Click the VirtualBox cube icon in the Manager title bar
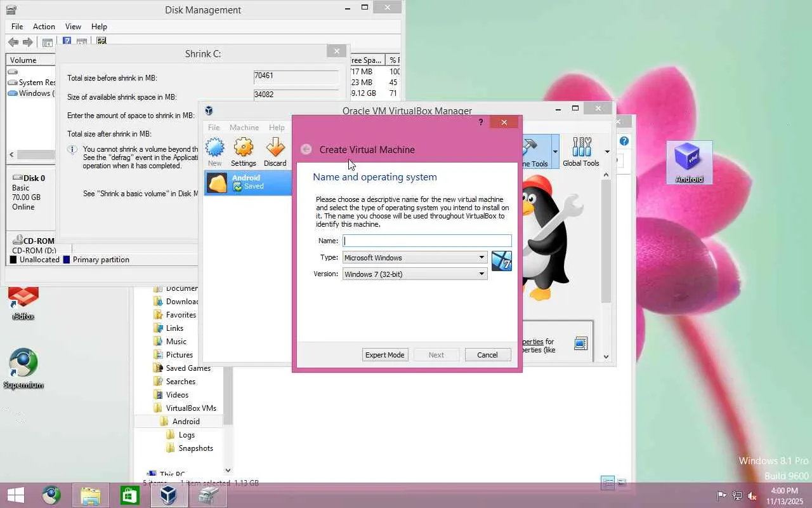812x508 pixels. coord(209,110)
